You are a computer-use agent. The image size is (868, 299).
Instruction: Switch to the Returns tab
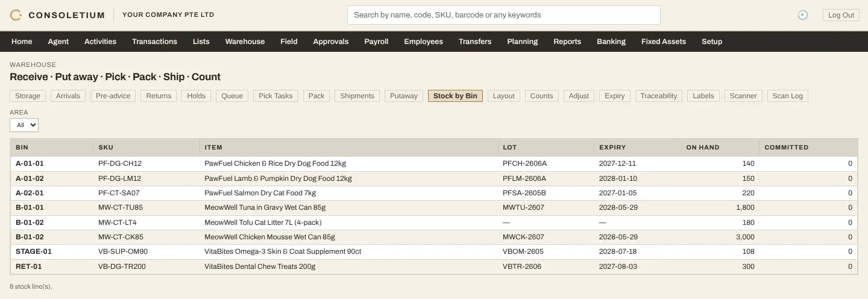(159, 96)
